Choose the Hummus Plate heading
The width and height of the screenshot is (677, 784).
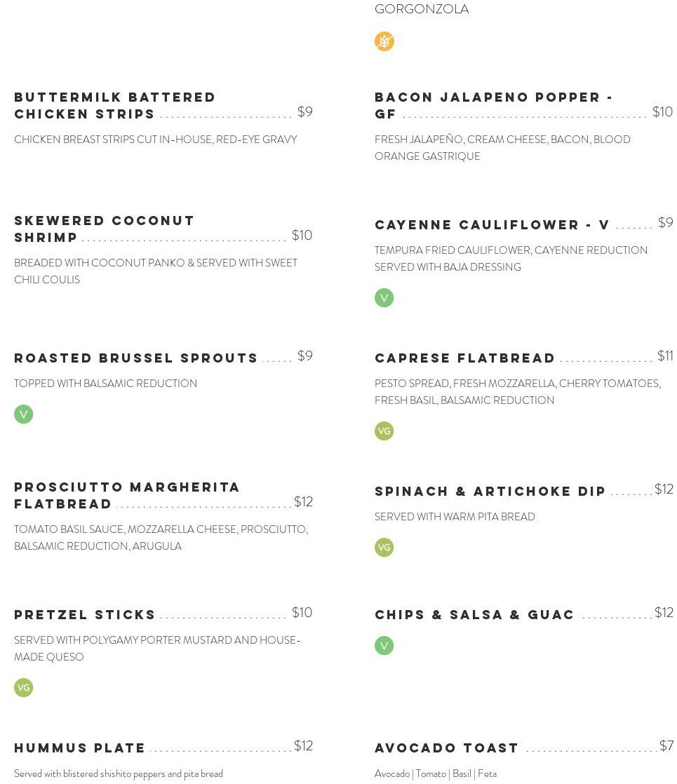click(80, 748)
